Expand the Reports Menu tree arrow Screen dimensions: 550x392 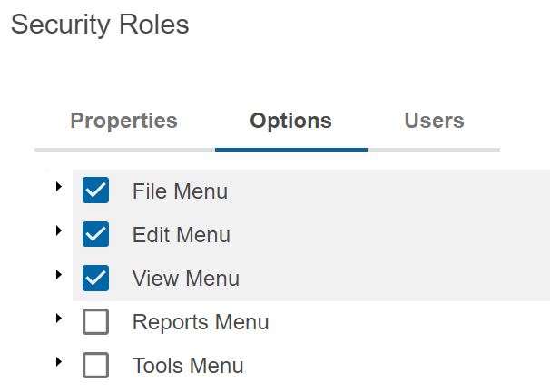coord(59,318)
